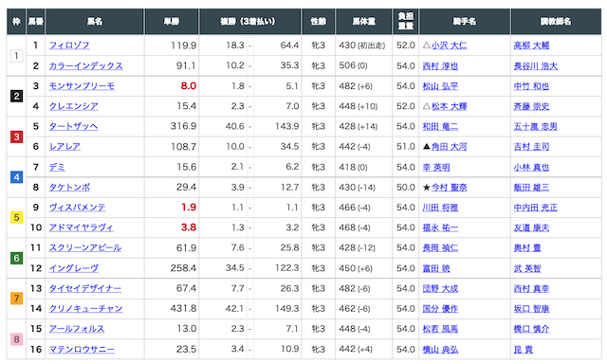Screen dimensions: 607x364
Task: Open jockey link 西村 淳也
Action: 440,66
